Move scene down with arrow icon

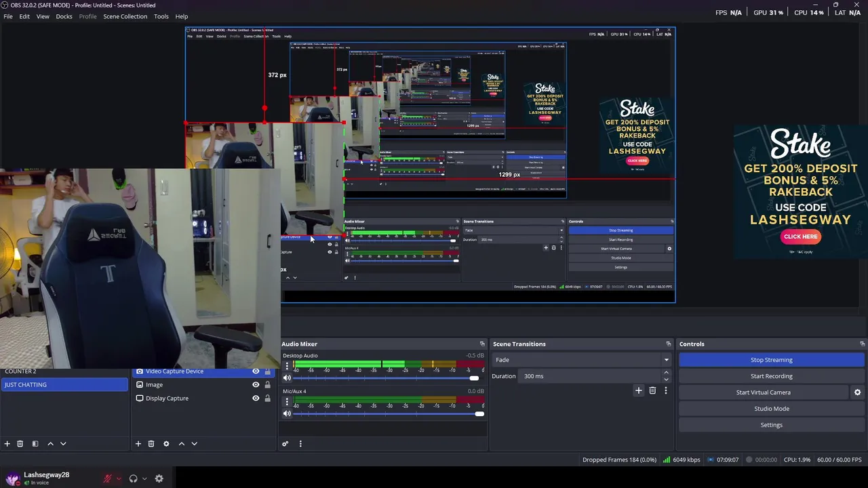(63, 443)
